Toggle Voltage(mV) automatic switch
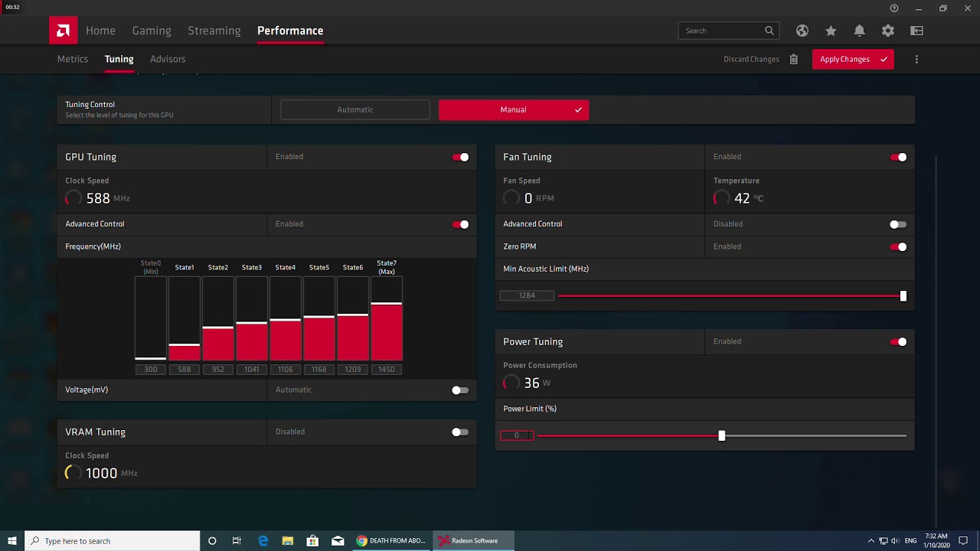This screenshot has width=980, height=551. coord(460,390)
